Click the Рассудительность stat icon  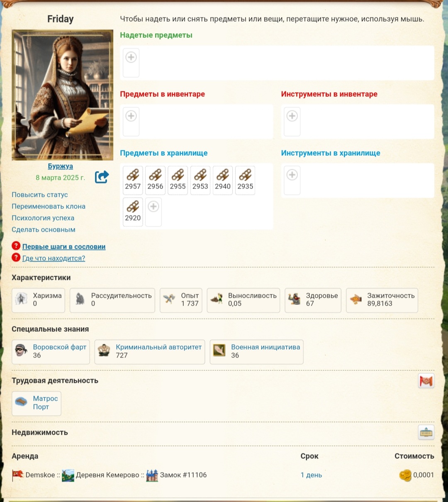(x=80, y=299)
